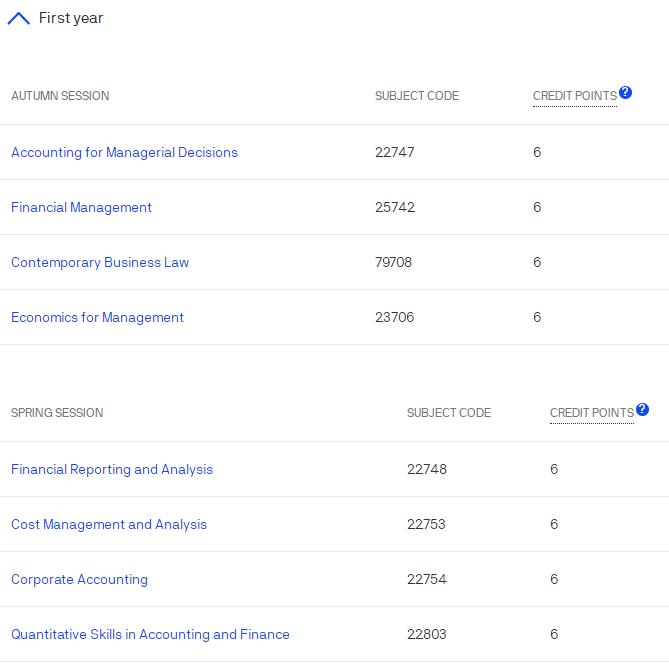Screen dimensions: 669x671
Task: Select subject code 79708
Action: (393, 262)
